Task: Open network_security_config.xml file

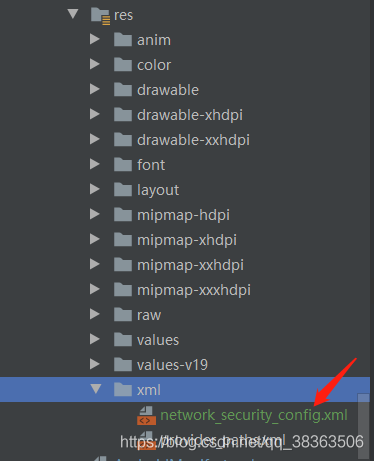Action: click(x=254, y=415)
